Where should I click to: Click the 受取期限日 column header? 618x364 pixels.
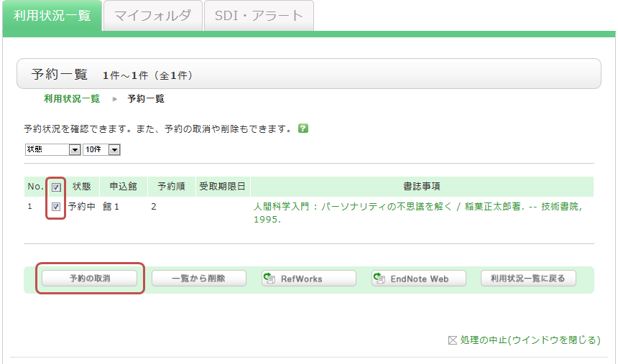[222, 187]
